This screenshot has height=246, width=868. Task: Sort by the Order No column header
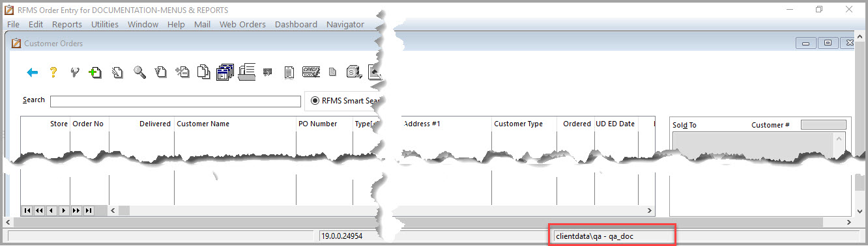[88, 124]
